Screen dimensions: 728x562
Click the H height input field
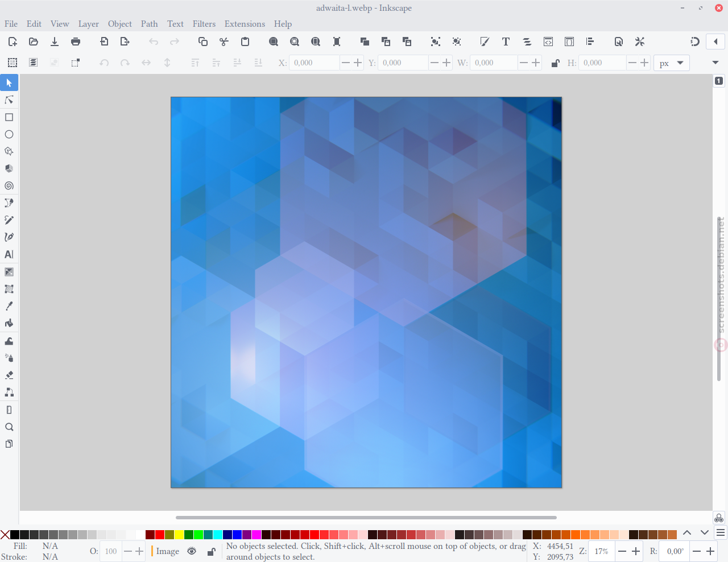602,63
